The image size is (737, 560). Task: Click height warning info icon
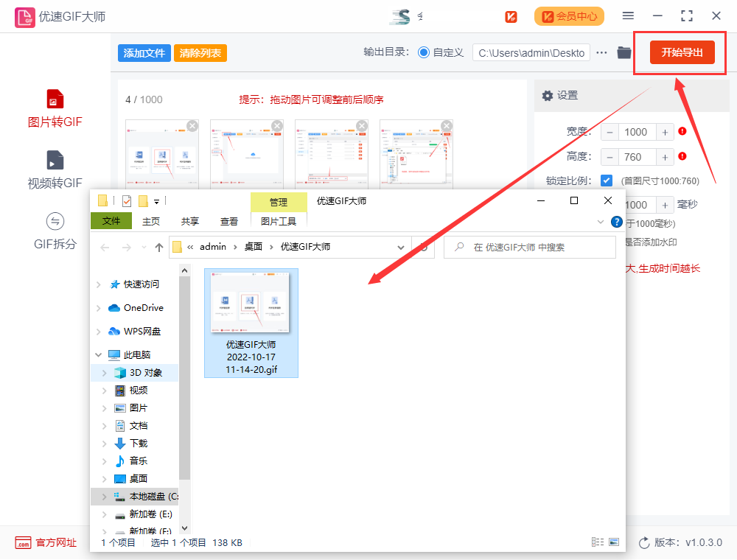tap(682, 156)
